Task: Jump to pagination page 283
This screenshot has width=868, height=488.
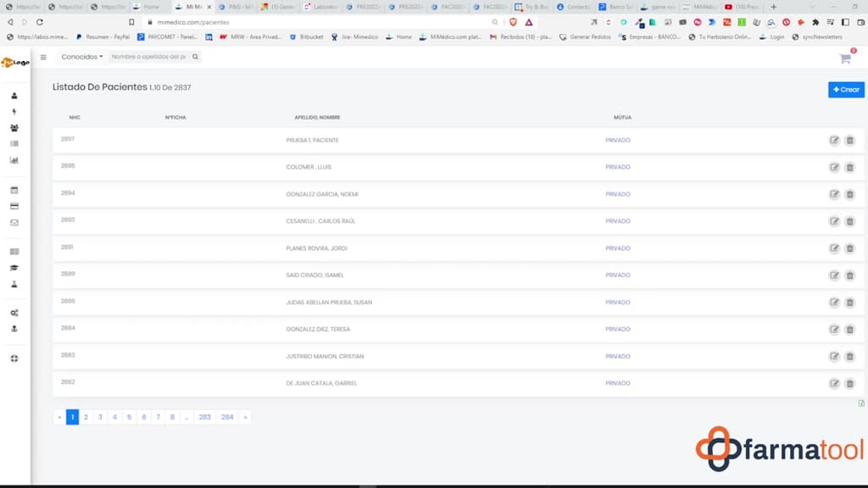Action: click(x=205, y=417)
